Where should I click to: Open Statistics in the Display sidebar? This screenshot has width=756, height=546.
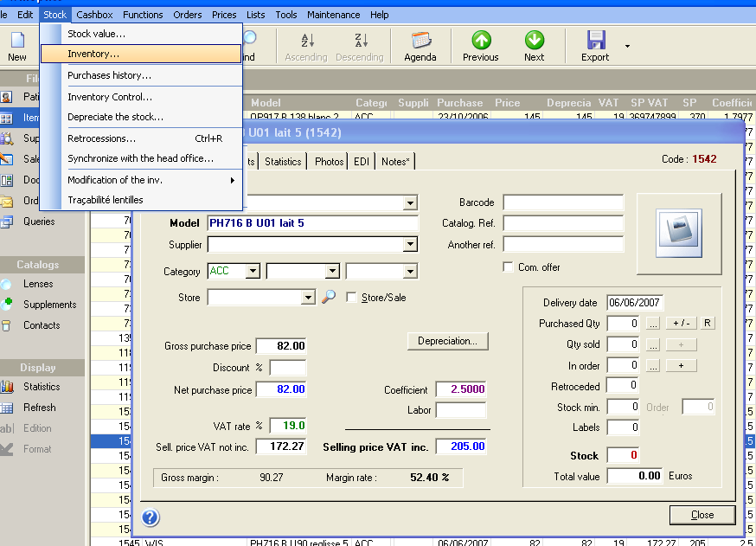coord(41,387)
